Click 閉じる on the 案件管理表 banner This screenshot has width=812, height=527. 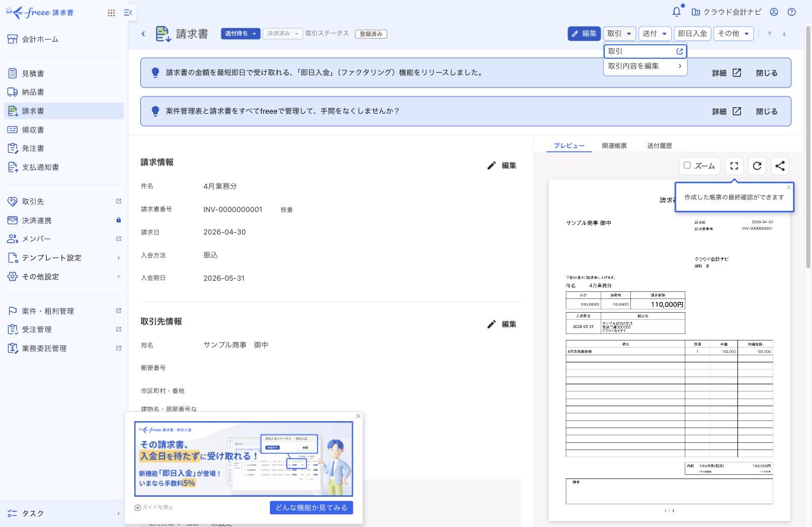(x=766, y=111)
